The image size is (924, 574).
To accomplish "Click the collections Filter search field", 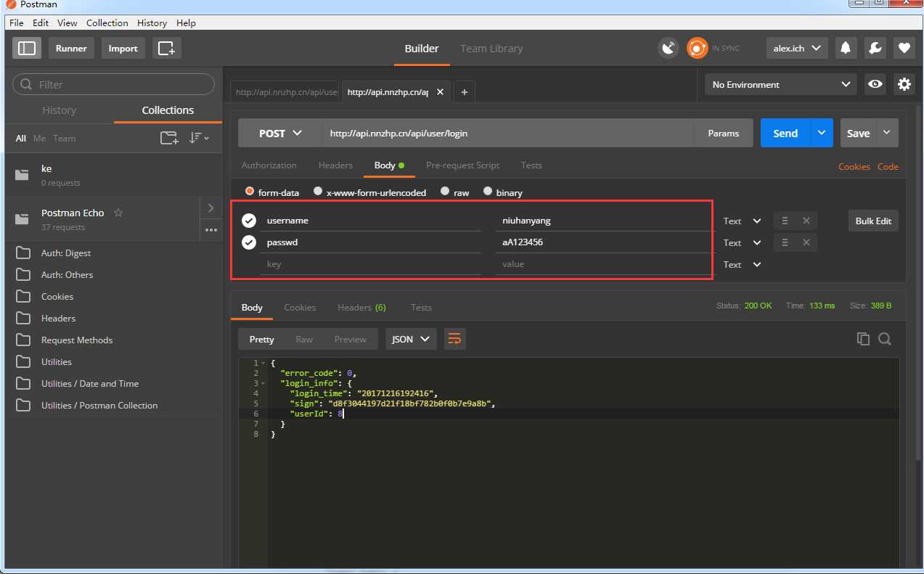I will pyautogui.click(x=114, y=84).
